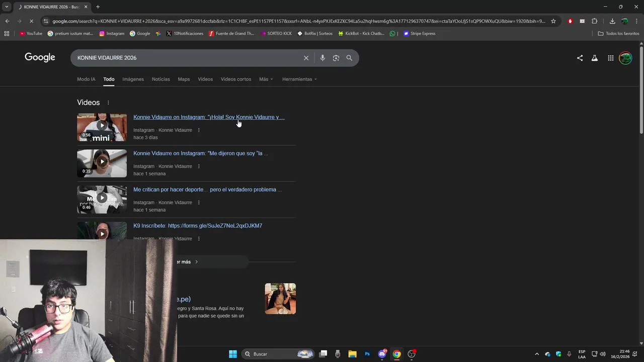Open the woman's photo thumbnail in result
644x362 pixels.
pos(280,299)
